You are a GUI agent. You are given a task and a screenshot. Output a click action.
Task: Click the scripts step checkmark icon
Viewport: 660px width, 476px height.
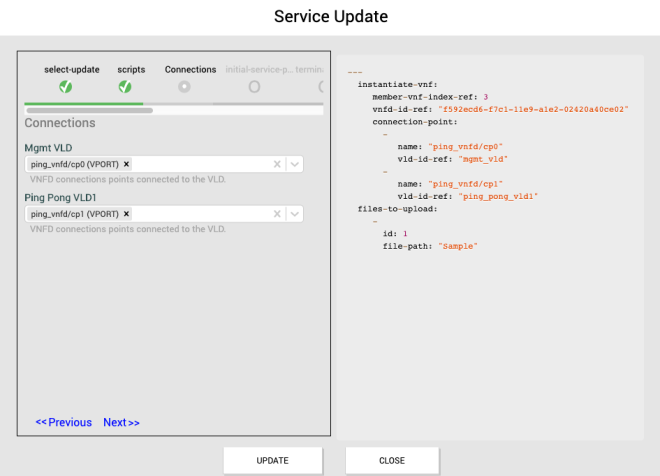(125, 87)
